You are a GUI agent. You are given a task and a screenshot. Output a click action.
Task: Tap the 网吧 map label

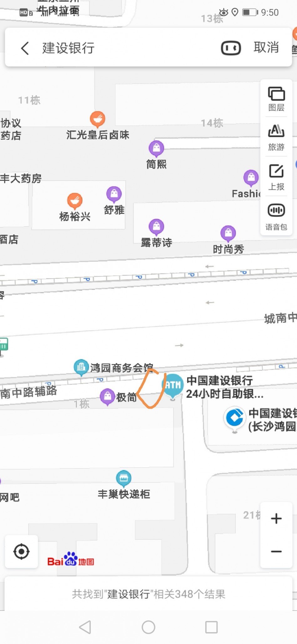10,497
